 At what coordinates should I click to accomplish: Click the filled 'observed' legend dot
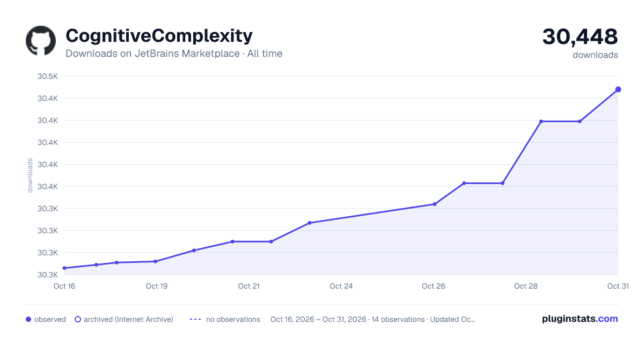28,319
